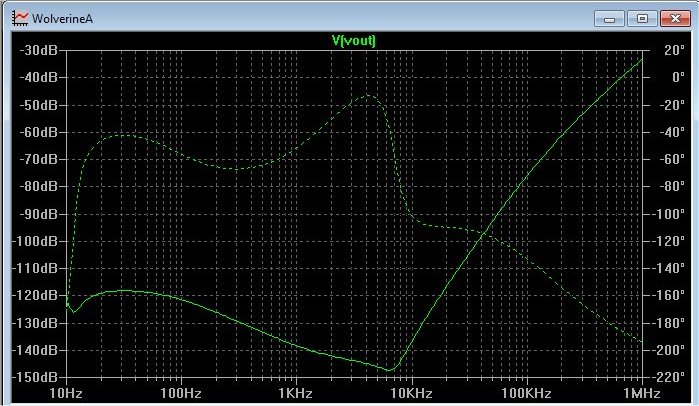Click the -140dB magnitude axis label
The height and width of the screenshot is (406, 699).
36,350
